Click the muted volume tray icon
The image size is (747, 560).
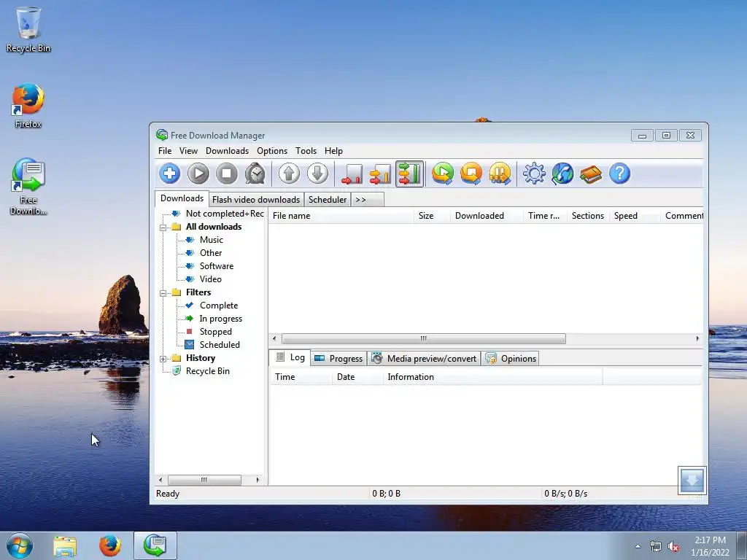(x=673, y=547)
